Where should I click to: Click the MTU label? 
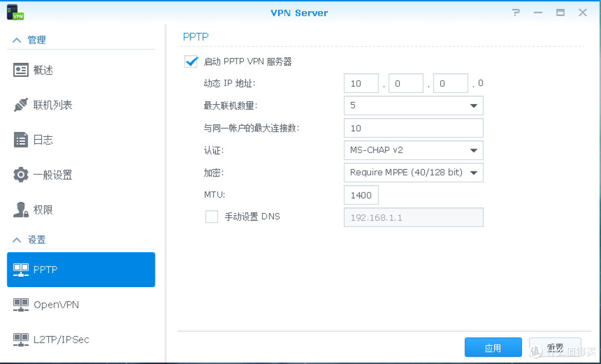tap(214, 195)
